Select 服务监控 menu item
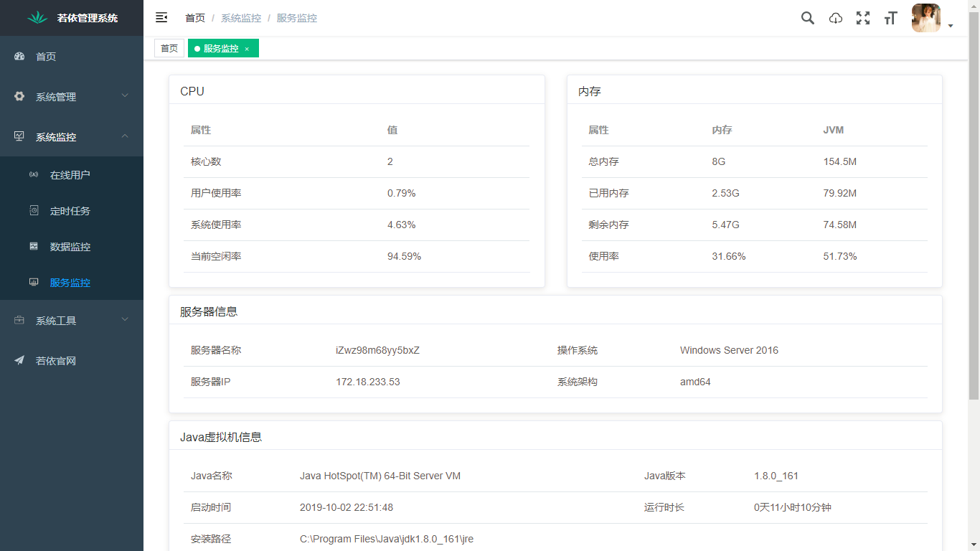The image size is (980, 551). pyautogui.click(x=72, y=283)
